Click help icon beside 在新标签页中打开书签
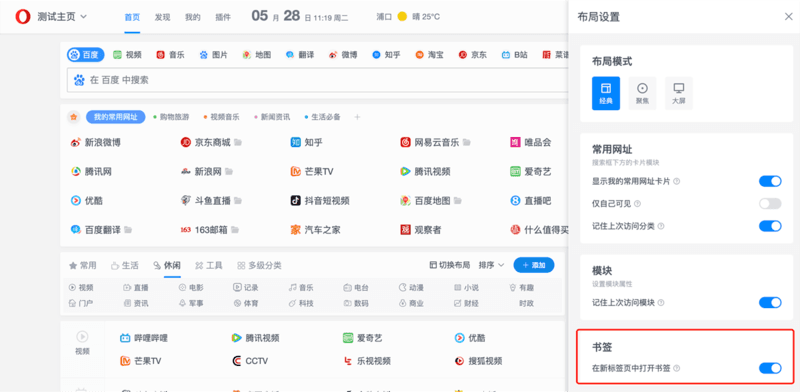Viewport: 800px width, 392px height. [677, 368]
